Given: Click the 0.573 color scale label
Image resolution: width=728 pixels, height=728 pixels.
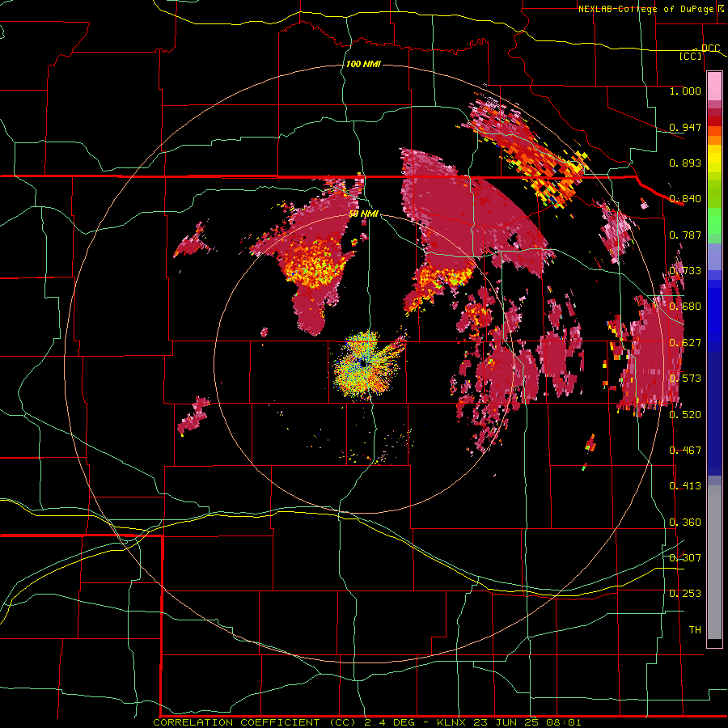Looking at the screenshot, I should point(685,378).
